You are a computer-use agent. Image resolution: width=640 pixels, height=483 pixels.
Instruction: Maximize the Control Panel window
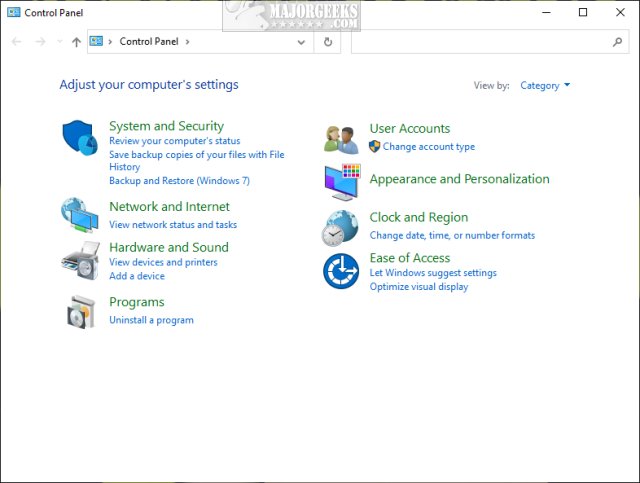point(583,12)
